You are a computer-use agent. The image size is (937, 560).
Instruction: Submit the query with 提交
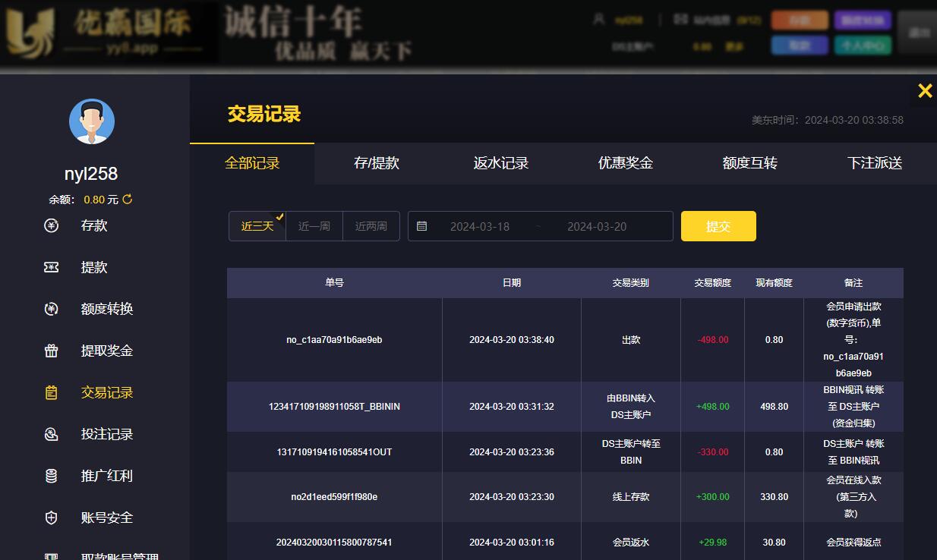pyautogui.click(x=718, y=226)
